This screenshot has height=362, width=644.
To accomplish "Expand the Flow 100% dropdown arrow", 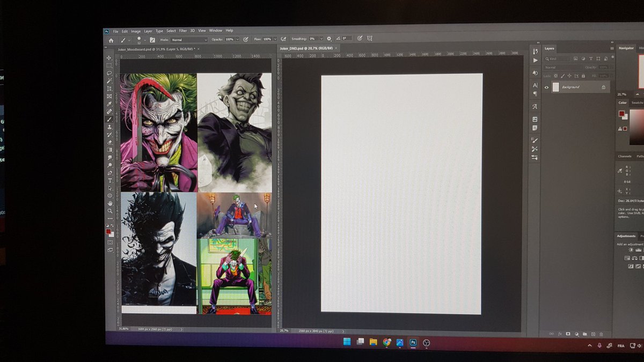I will pyautogui.click(x=275, y=39).
